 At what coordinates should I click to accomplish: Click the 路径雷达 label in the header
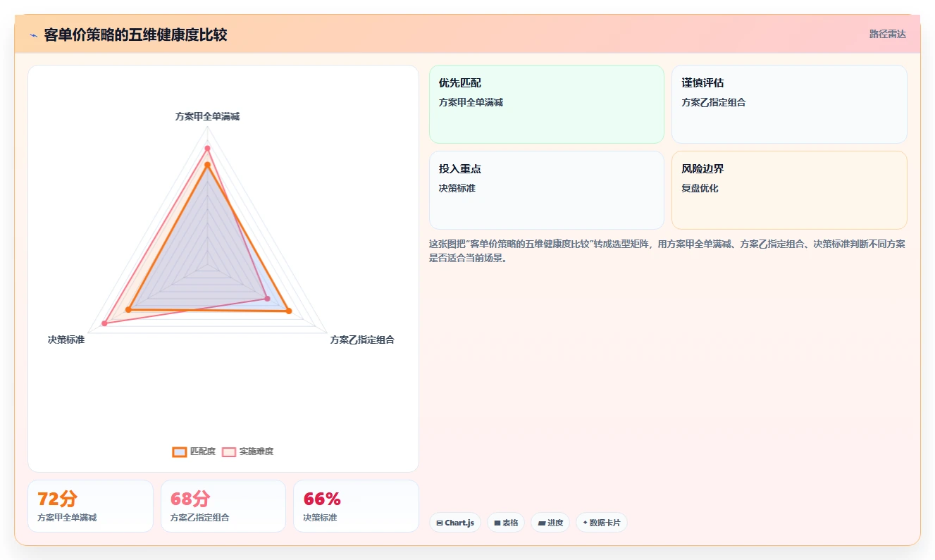point(888,34)
